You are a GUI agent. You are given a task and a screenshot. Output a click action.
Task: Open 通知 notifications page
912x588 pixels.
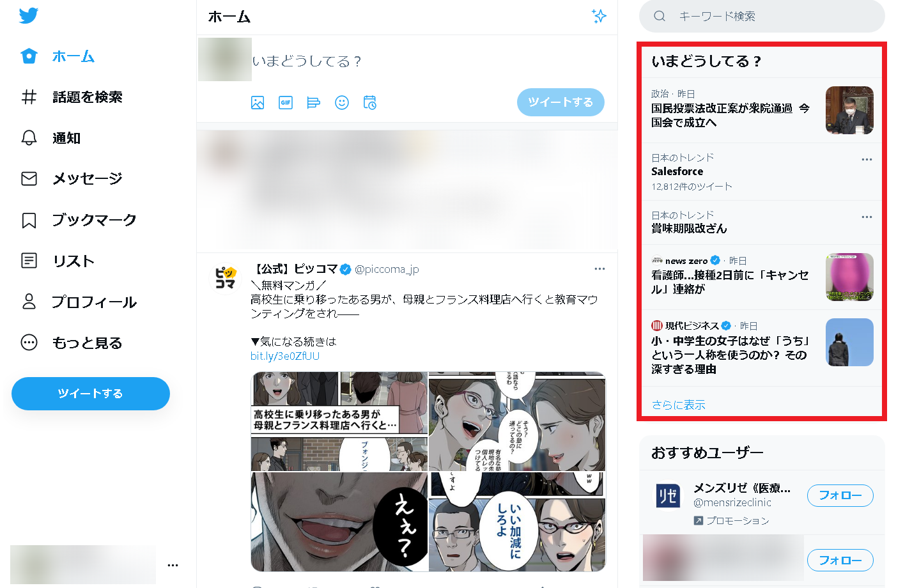tap(51, 138)
